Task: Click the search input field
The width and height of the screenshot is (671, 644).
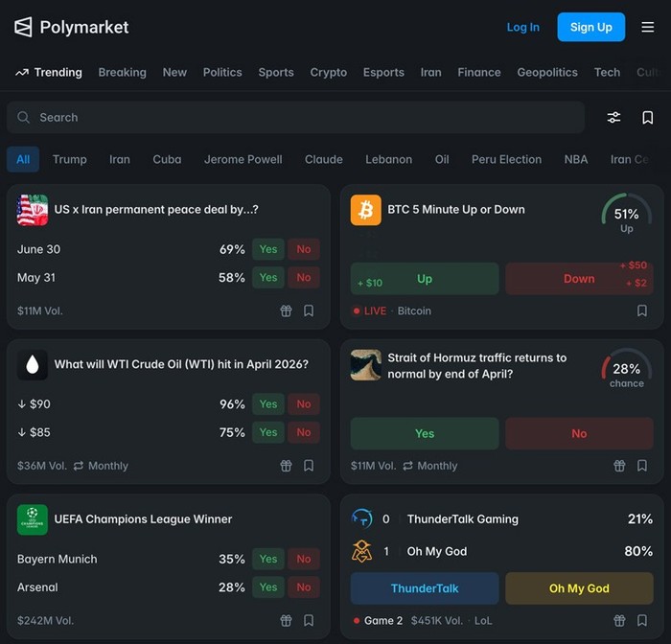Action: (x=295, y=117)
